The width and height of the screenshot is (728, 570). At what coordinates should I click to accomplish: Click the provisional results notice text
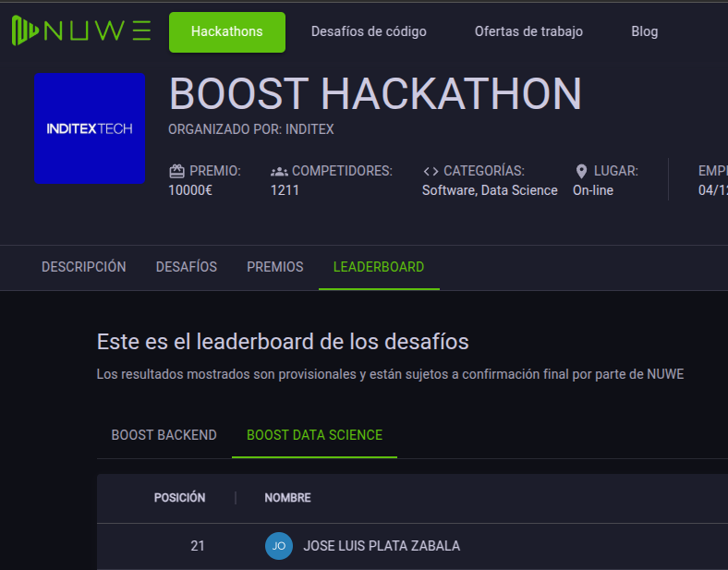click(x=390, y=374)
